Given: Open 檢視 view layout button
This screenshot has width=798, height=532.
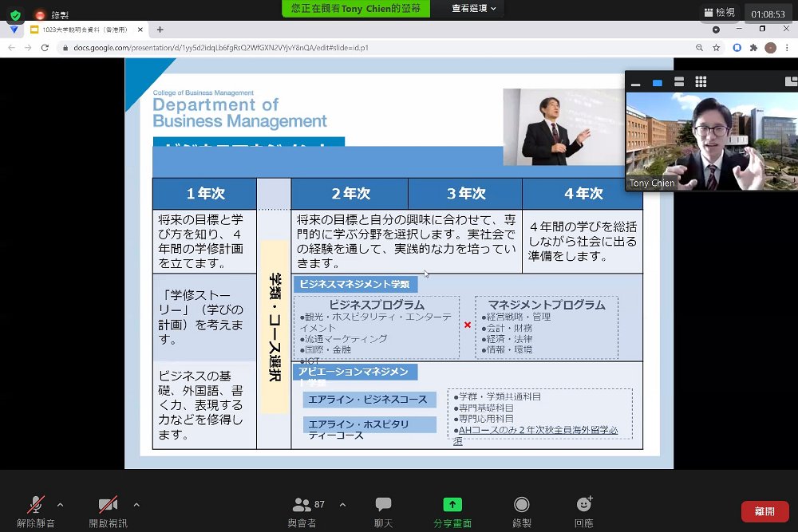Looking at the screenshot, I should [x=720, y=12].
